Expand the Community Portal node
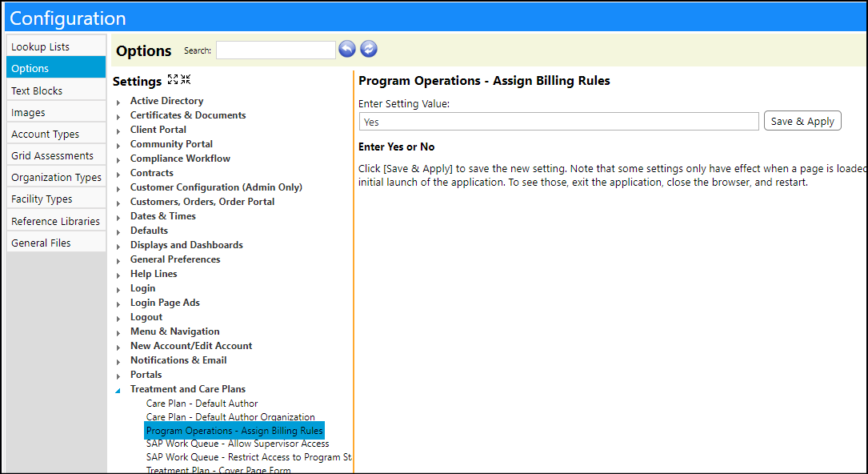Viewport: 868px width, 474px height. [118, 146]
